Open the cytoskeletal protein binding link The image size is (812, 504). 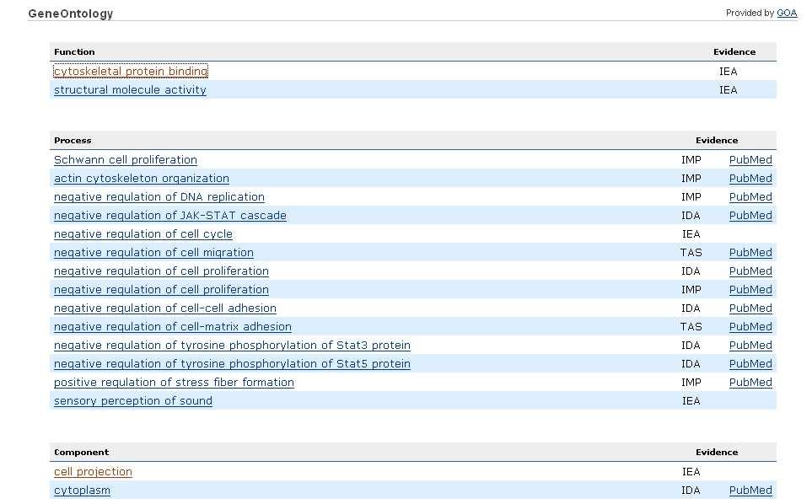(131, 71)
